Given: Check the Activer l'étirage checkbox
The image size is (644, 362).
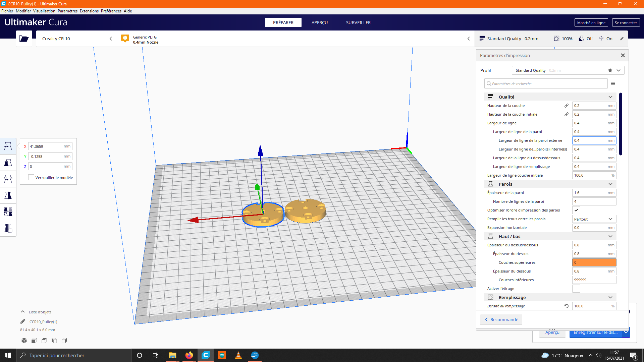Looking at the screenshot, I should 576,289.
